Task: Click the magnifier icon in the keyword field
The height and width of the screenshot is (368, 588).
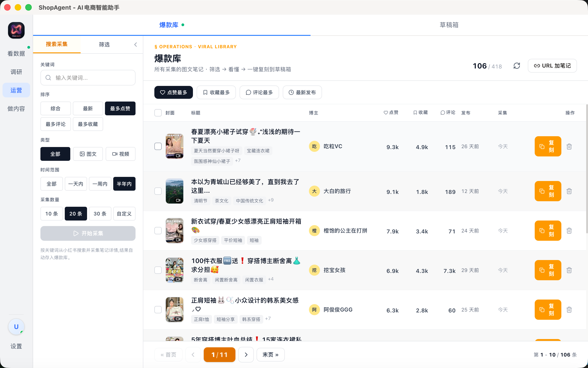Action: (48, 77)
